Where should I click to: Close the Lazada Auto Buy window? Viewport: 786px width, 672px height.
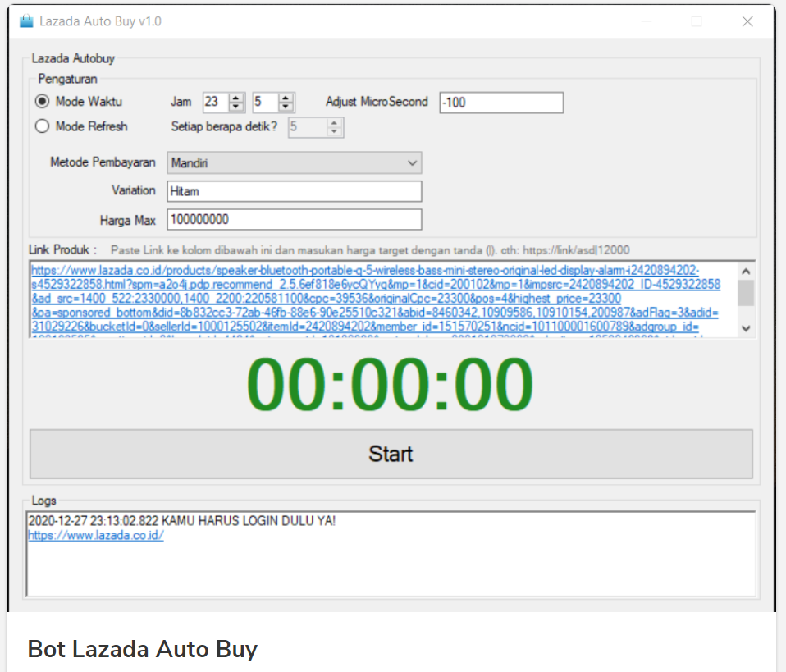[747, 21]
